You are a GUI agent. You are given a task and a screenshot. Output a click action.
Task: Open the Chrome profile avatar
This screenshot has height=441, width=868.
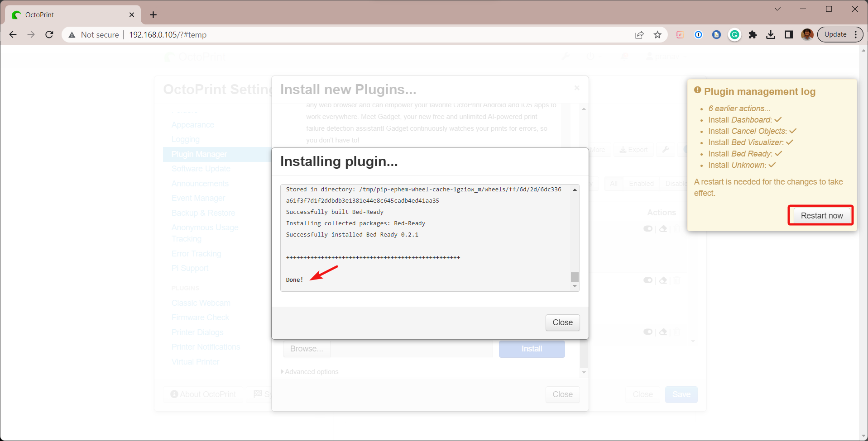[807, 35]
